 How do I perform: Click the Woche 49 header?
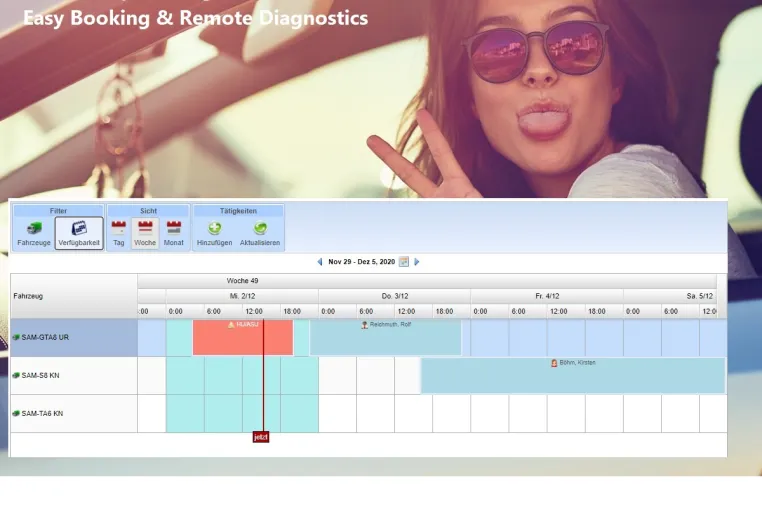coord(242,281)
